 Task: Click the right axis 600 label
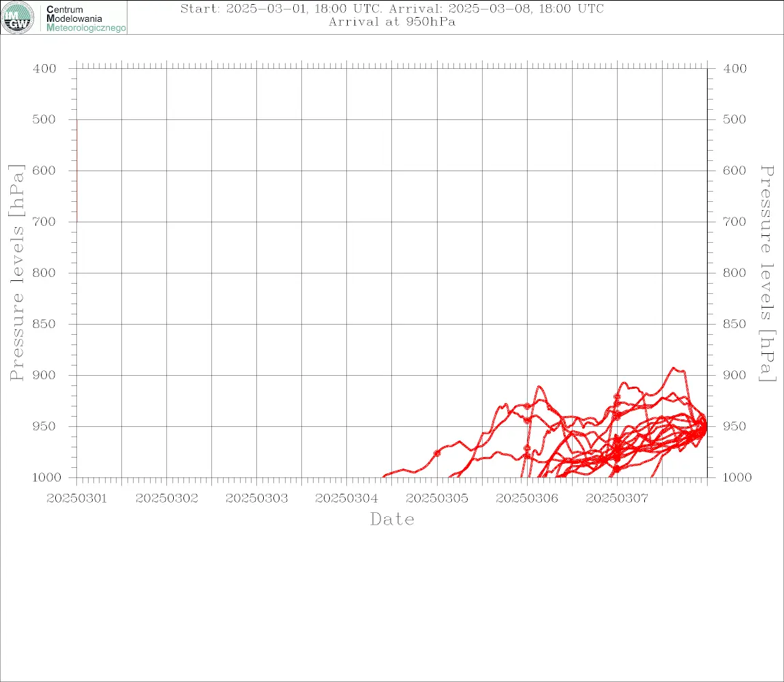pyautogui.click(x=734, y=170)
